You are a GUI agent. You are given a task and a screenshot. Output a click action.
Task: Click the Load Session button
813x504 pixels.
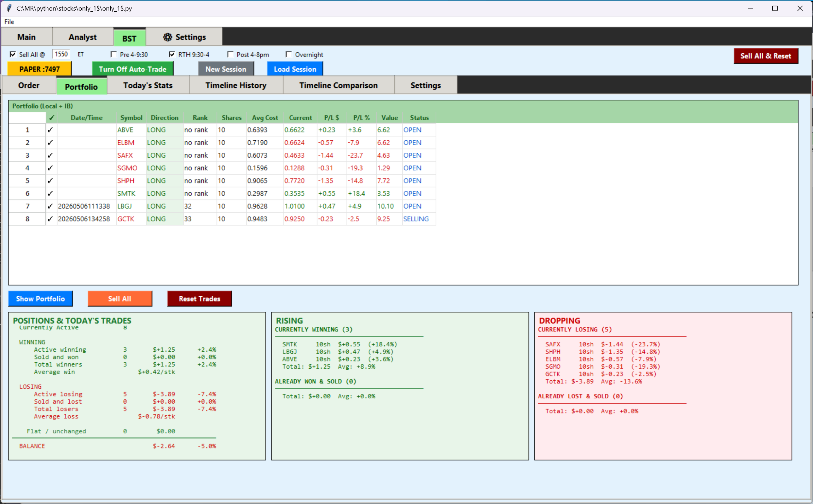(x=295, y=69)
